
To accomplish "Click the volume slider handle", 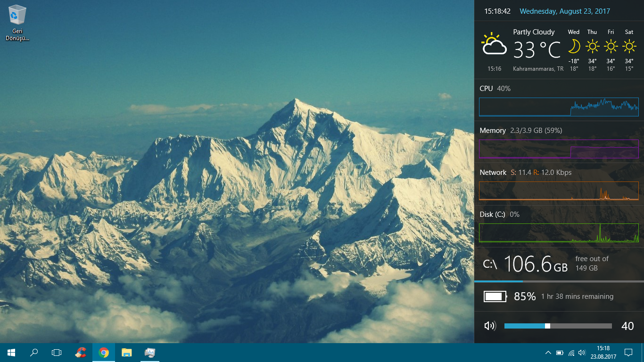I will pyautogui.click(x=547, y=326).
